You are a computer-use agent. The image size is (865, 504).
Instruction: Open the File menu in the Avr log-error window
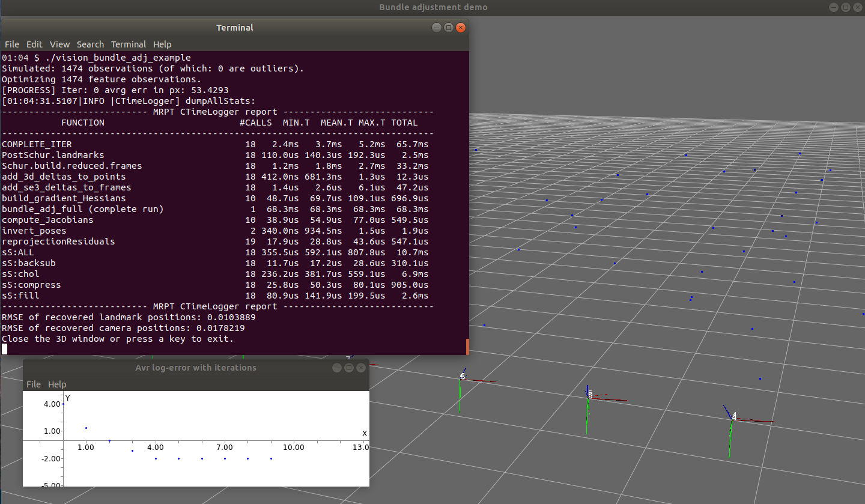[x=34, y=384]
